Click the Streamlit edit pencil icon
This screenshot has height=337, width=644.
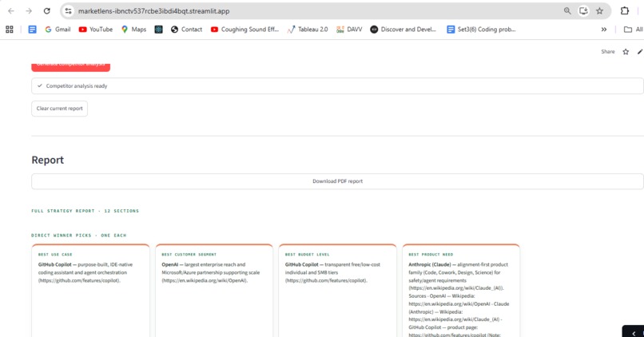640,51
